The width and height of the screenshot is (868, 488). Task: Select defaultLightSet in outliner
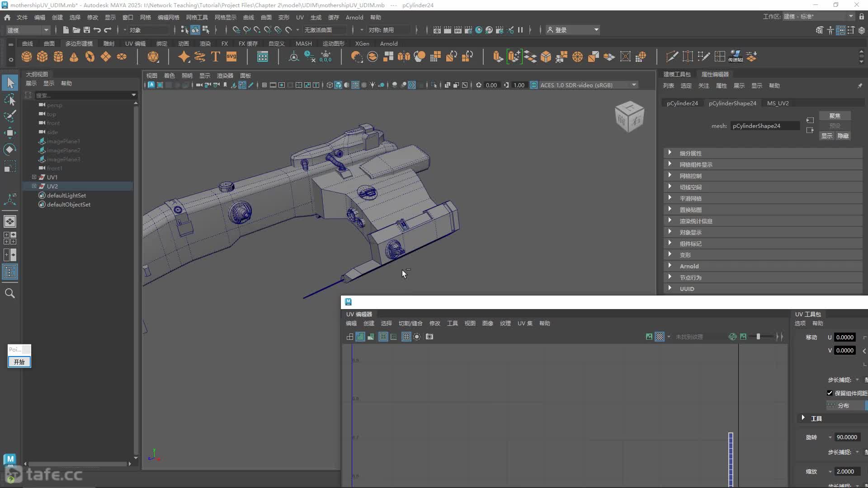coord(66,195)
